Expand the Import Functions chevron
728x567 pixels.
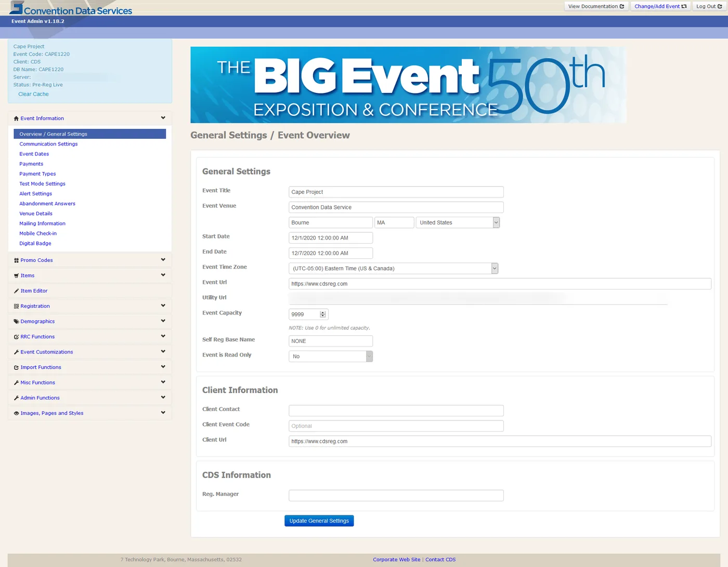click(x=163, y=367)
